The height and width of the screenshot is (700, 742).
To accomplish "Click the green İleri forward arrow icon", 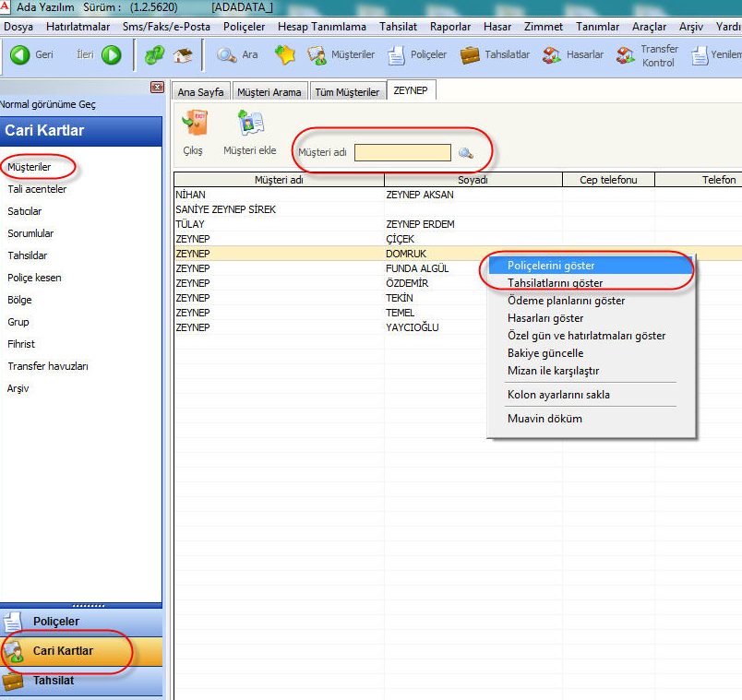I will 112,55.
